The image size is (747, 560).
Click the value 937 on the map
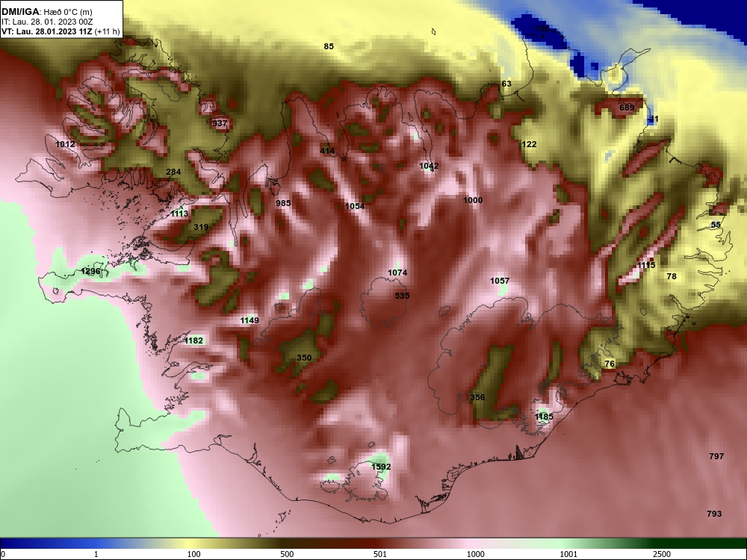pyautogui.click(x=220, y=123)
